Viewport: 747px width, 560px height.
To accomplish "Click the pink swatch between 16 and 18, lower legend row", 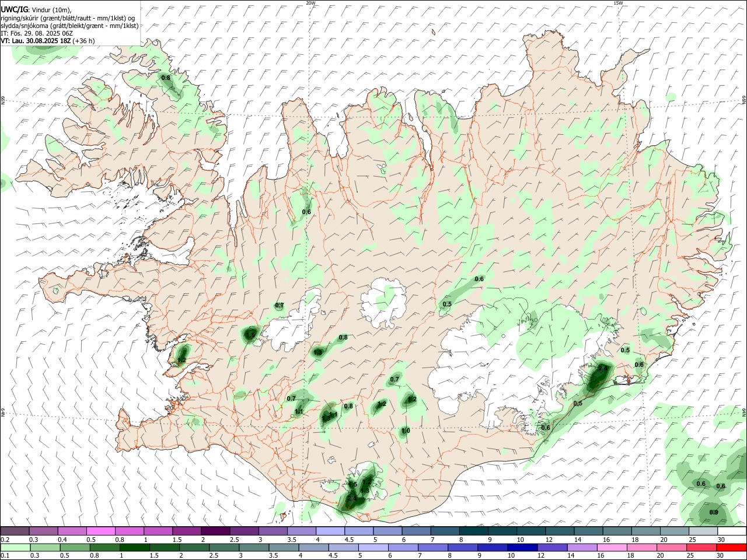I will [612, 547].
